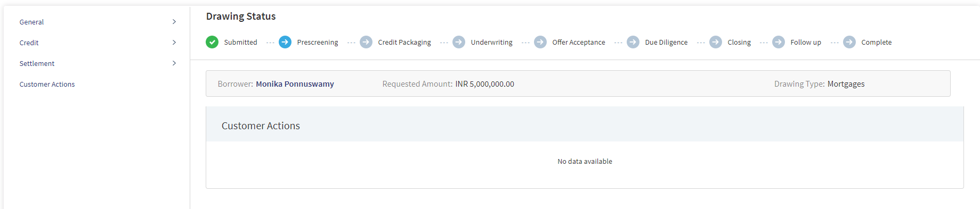Expand the General section chevron

pos(174,22)
